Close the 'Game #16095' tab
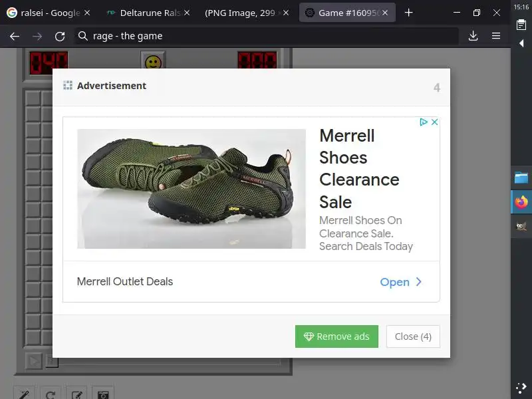 (385, 13)
